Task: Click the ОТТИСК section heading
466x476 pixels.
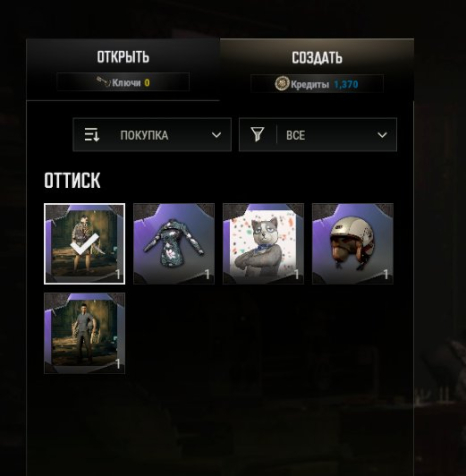Action: click(72, 180)
